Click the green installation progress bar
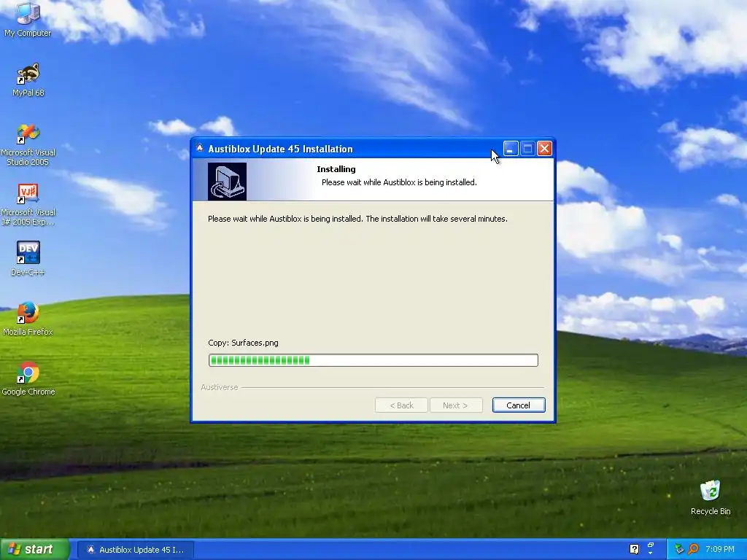The height and width of the screenshot is (560, 747). click(373, 360)
